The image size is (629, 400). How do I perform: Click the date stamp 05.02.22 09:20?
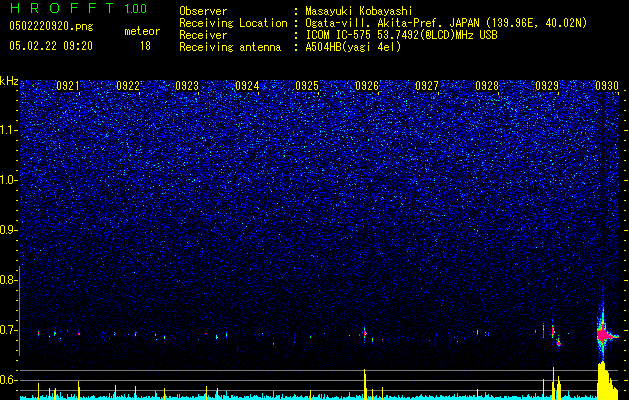pyautogui.click(x=51, y=46)
